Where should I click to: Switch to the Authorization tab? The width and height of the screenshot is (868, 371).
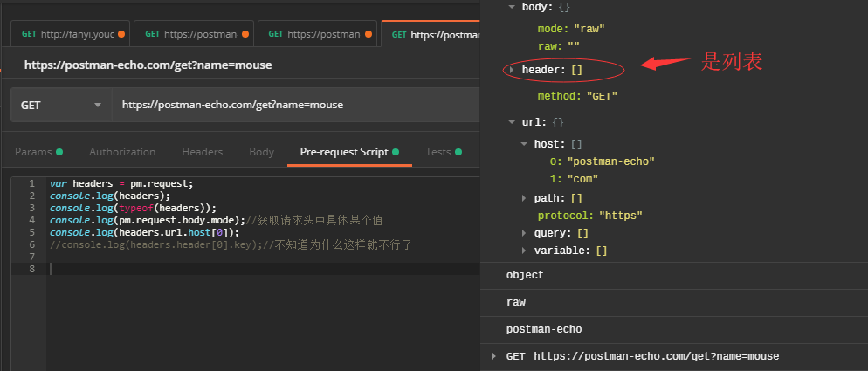pyautogui.click(x=122, y=152)
